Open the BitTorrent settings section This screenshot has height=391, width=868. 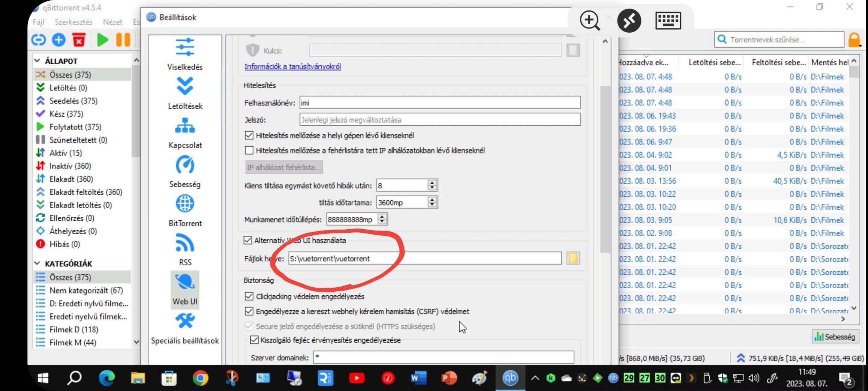pos(185,211)
